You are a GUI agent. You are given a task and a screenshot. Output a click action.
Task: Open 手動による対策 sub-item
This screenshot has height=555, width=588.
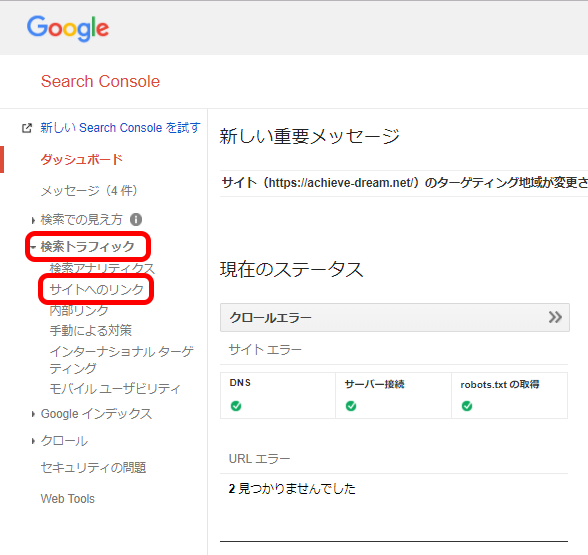90,330
